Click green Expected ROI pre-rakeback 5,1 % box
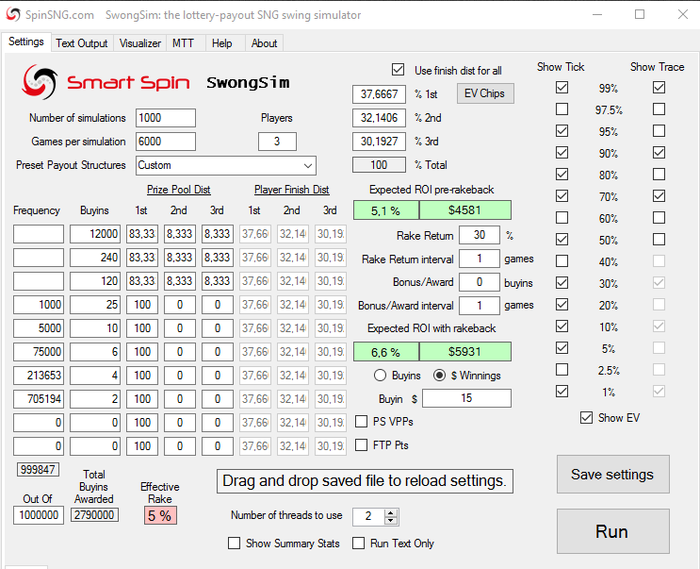The width and height of the screenshot is (700, 569). coord(386,210)
